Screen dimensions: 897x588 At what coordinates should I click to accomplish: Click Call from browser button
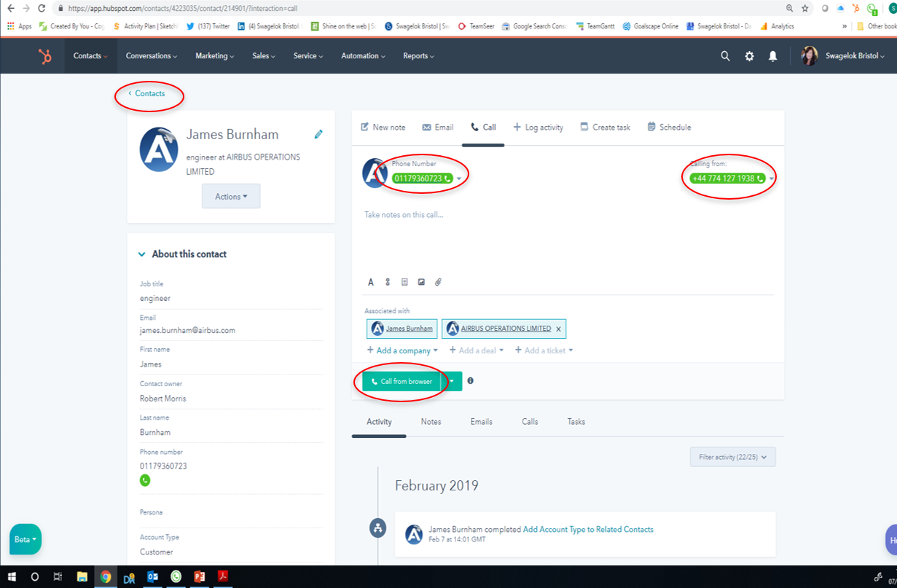click(402, 381)
